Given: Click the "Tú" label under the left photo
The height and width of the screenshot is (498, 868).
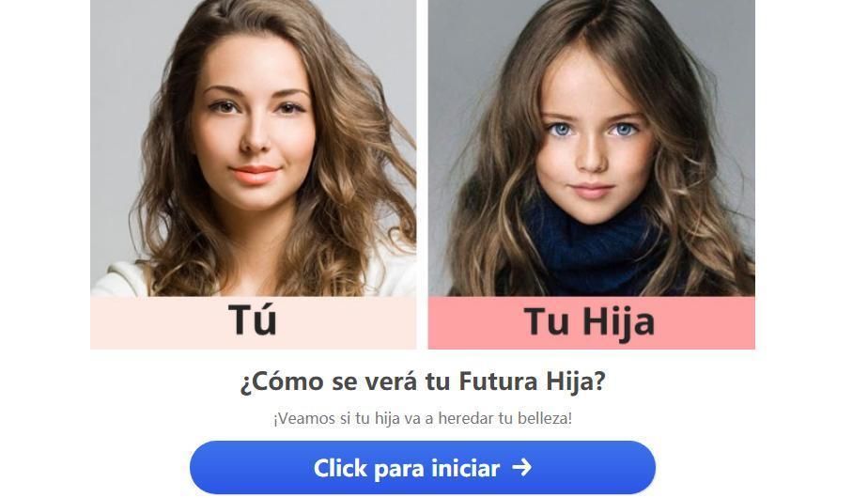Looking at the screenshot, I should pos(253,320).
